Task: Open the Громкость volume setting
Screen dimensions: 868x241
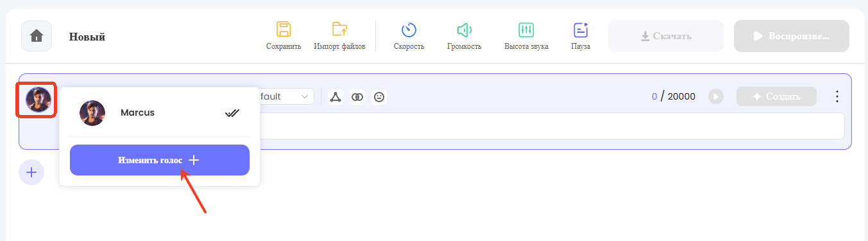Action: pos(464,36)
